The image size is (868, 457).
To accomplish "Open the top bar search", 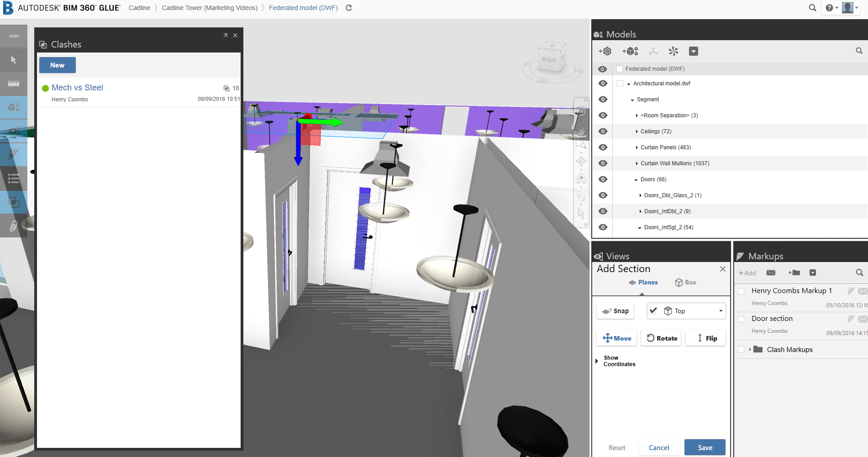I will (x=812, y=8).
